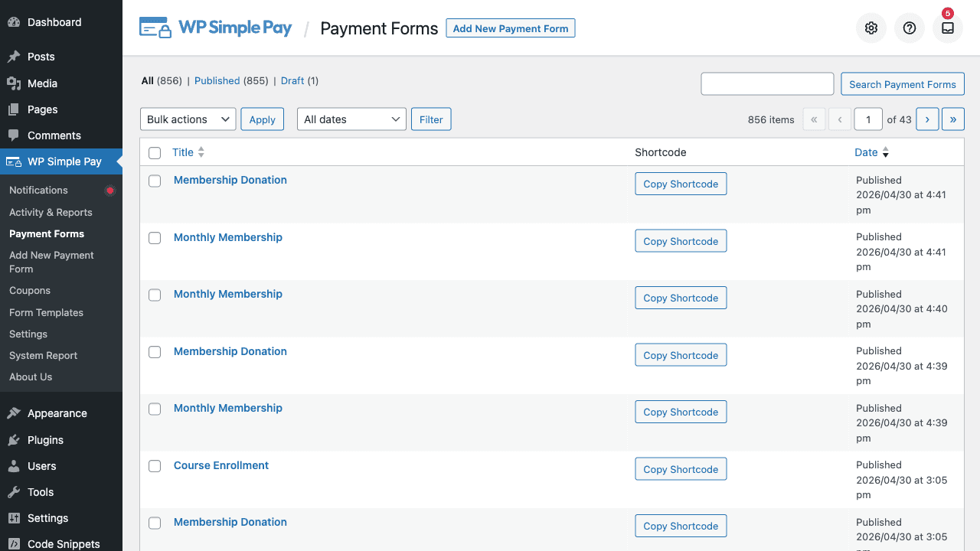980x551 pixels.
Task: Toggle the select-all checkbox in table header
Action: click(x=155, y=153)
